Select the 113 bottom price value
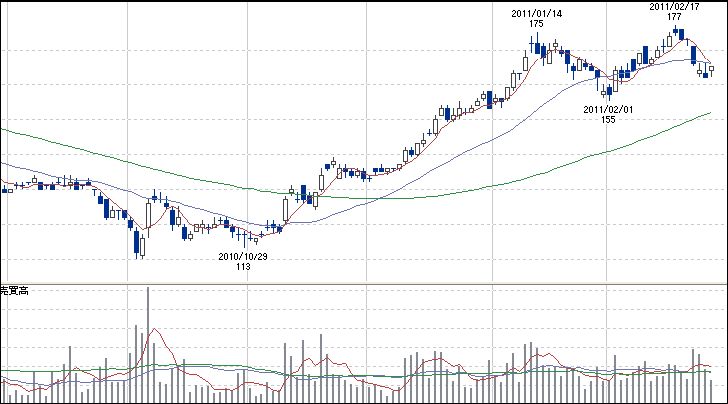This screenshot has height=404, width=728. pyautogui.click(x=243, y=267)
